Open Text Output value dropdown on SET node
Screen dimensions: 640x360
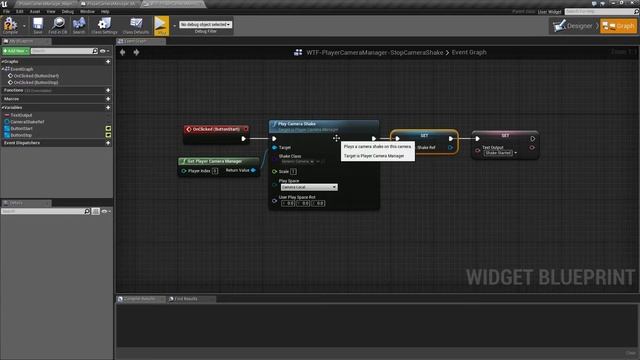516,153
